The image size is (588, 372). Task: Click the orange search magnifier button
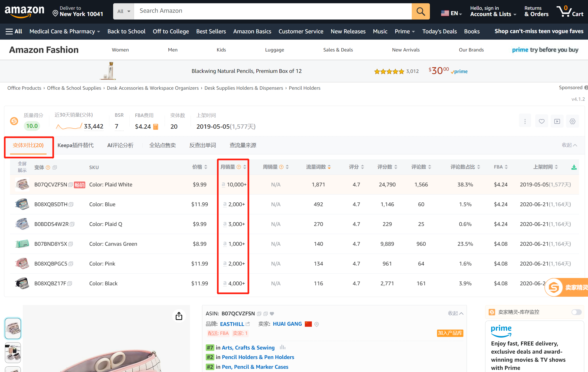(x=420, y=11)
